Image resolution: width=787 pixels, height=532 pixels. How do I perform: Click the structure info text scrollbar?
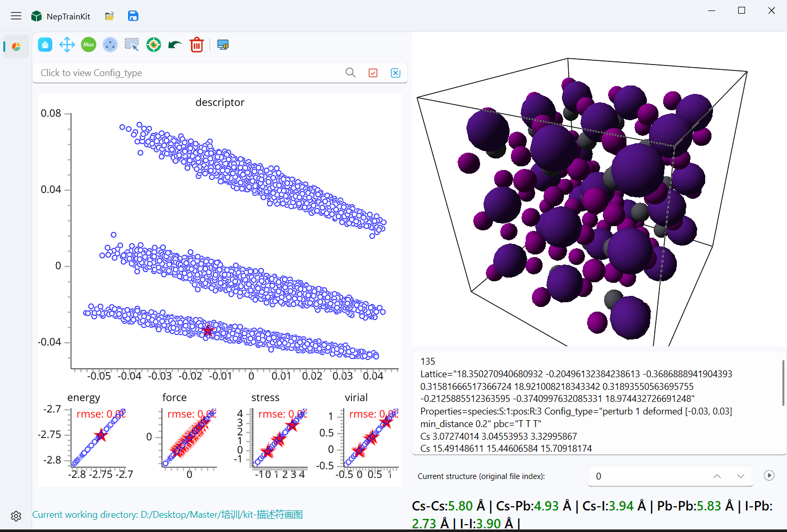[x=783, y=382]
